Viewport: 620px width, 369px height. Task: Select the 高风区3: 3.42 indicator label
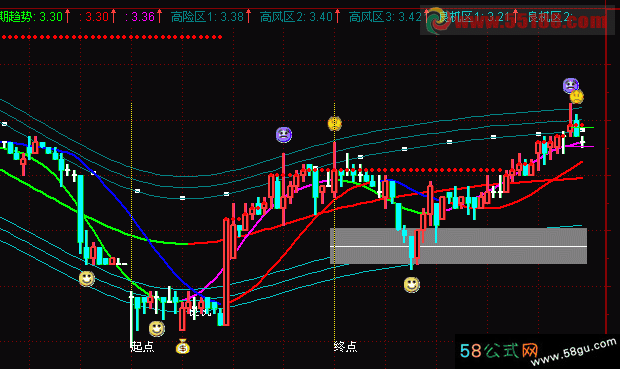(x=385, y=17)
